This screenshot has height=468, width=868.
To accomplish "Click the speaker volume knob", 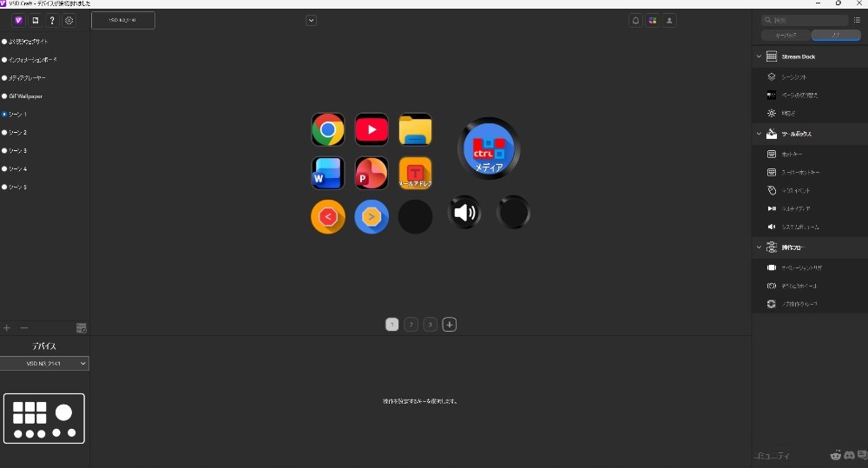I will pyautogui.click(x=464, y=212).
